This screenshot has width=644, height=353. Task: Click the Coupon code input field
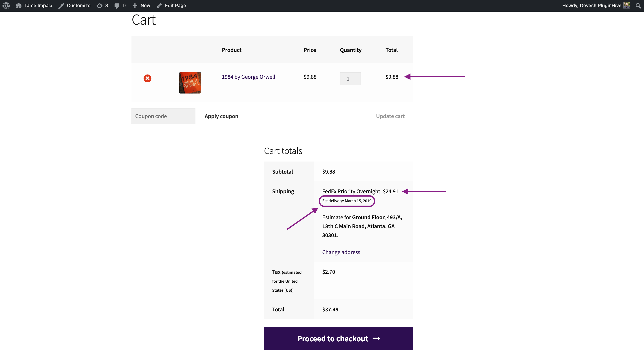pos(163,116)
